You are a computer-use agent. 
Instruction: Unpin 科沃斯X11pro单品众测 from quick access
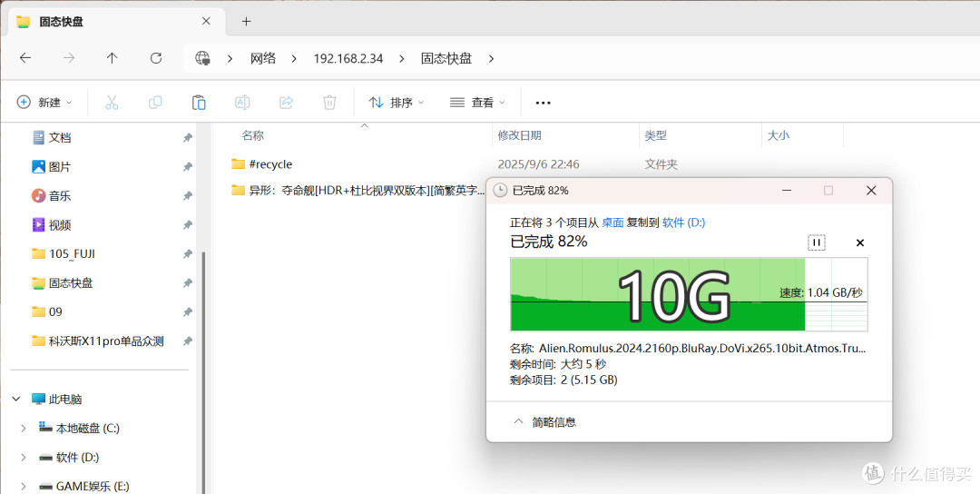point(187,341)
